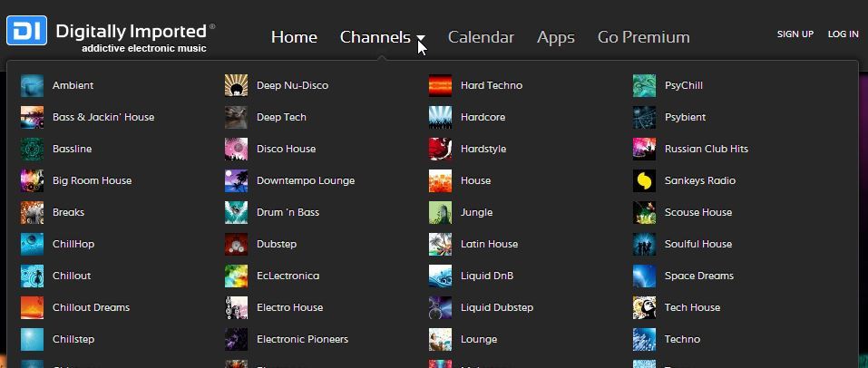Open the Channels menu label
Image resolution: width=868 pixels, height=368 pixels.
coord(375,37)
